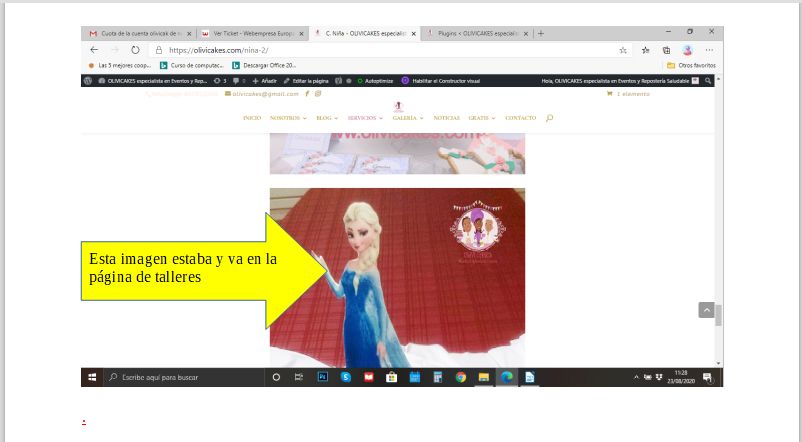This screenshot has height=442, width=802.
Task: Click Editar la página in admin bar
Action: pos(306,81)
